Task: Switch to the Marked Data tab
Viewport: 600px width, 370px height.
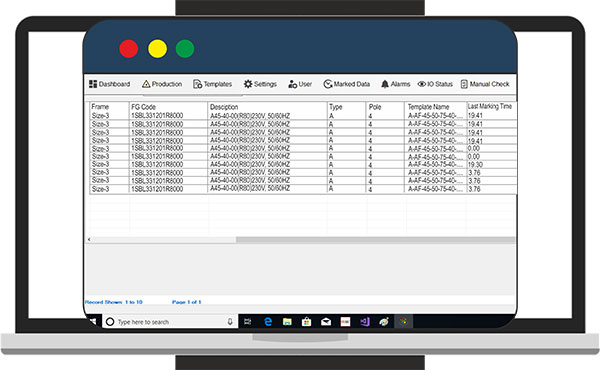Action: (347, 84)
